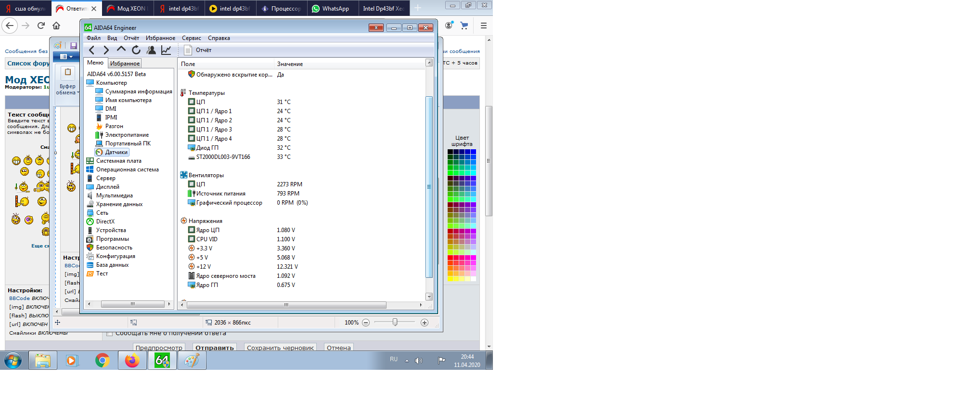Switch to the Меню tab in AIDA64
Screen dimensions: 980x417
click(x=95, y=63)
